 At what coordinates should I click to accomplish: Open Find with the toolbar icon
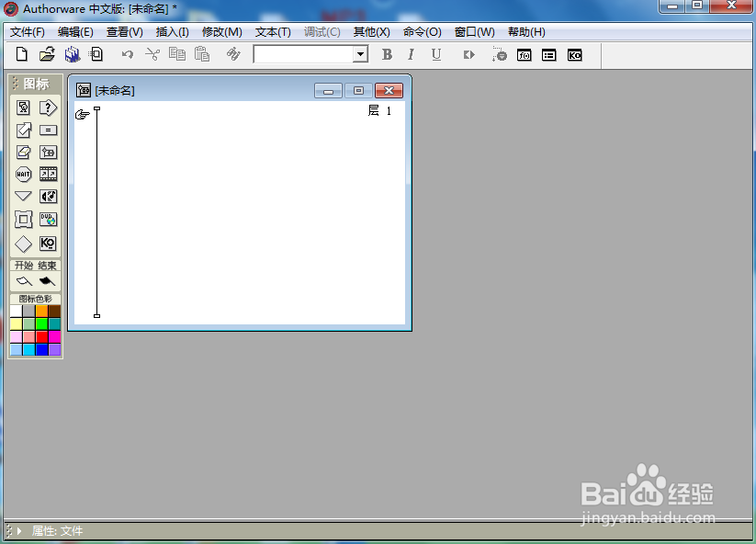[x=233, y=54]
